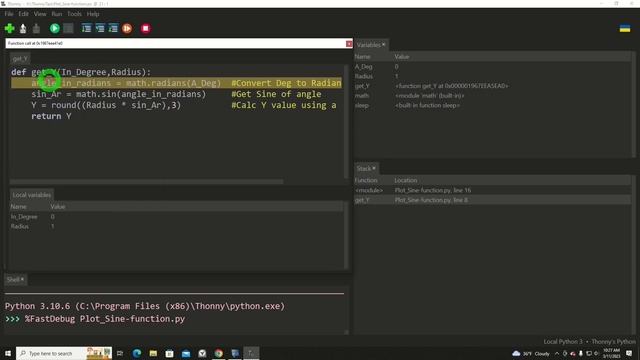Click the Step out debugger icon
Image resolution: width=640 pixels, height=360 pixels.
[x=113, y=29]
